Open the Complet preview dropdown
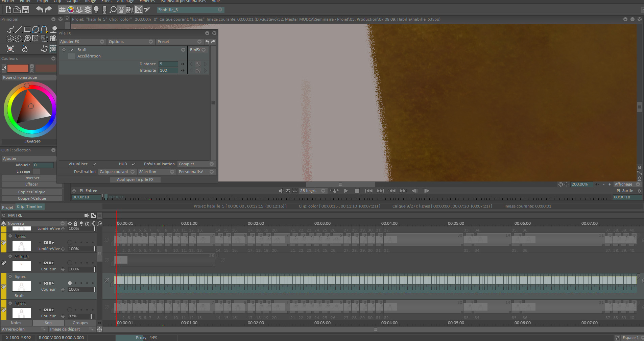This screenshot has height=341, width=644. coord(196,164)
